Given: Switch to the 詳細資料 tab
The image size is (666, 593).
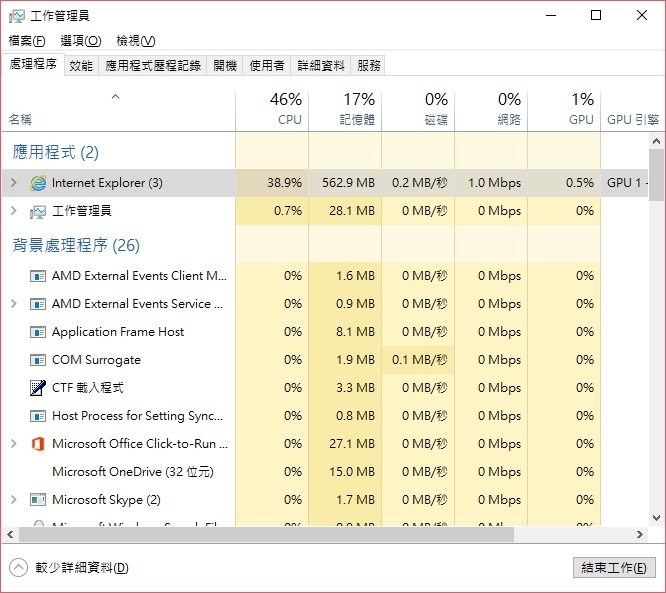Looking at the screenshot, I should coord(321,65).
